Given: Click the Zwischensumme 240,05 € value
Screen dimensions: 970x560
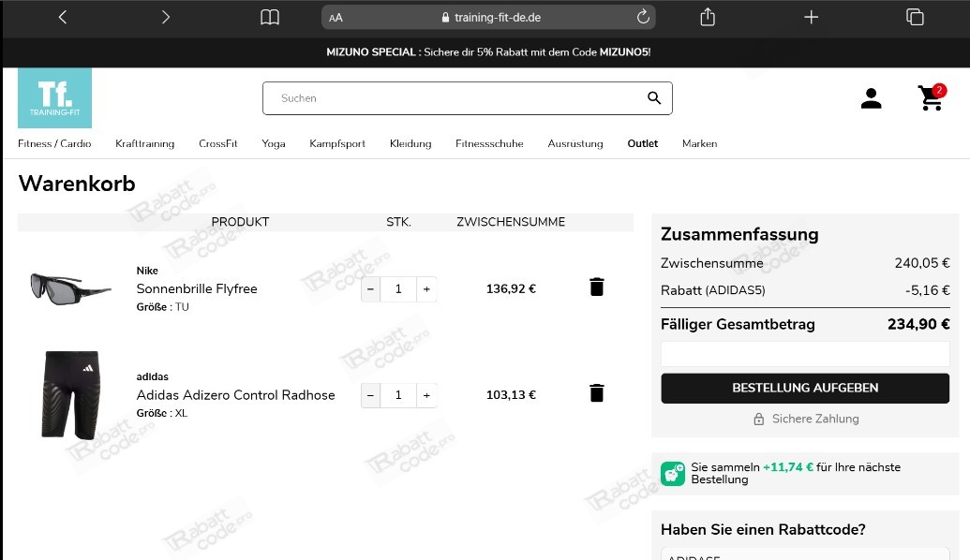Looking at the screenshot, I should coord(922,263).
